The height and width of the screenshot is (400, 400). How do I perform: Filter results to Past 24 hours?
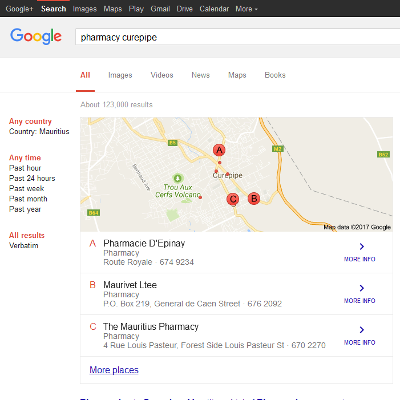pos(32,178)
